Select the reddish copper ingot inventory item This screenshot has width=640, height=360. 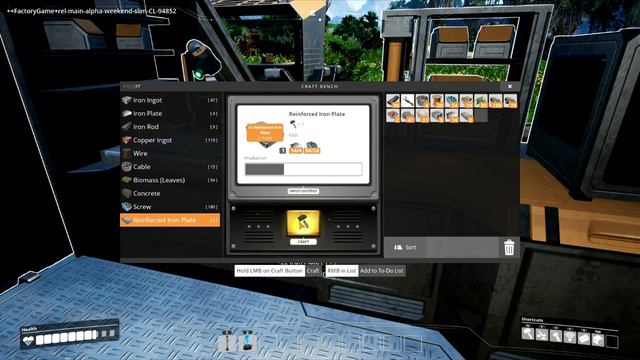tap(393, 116)
